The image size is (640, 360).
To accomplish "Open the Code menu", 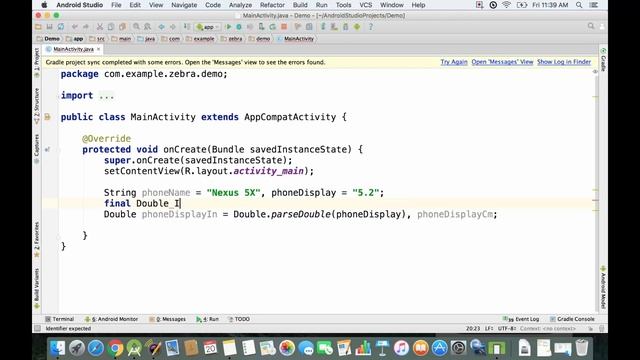I will pos(213,5).
